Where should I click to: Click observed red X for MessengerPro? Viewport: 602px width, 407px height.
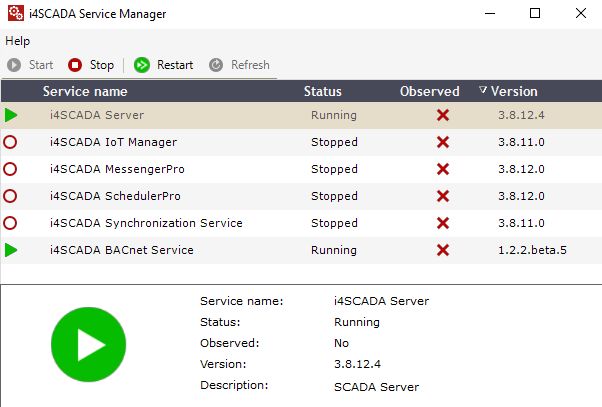click(443, 169)
